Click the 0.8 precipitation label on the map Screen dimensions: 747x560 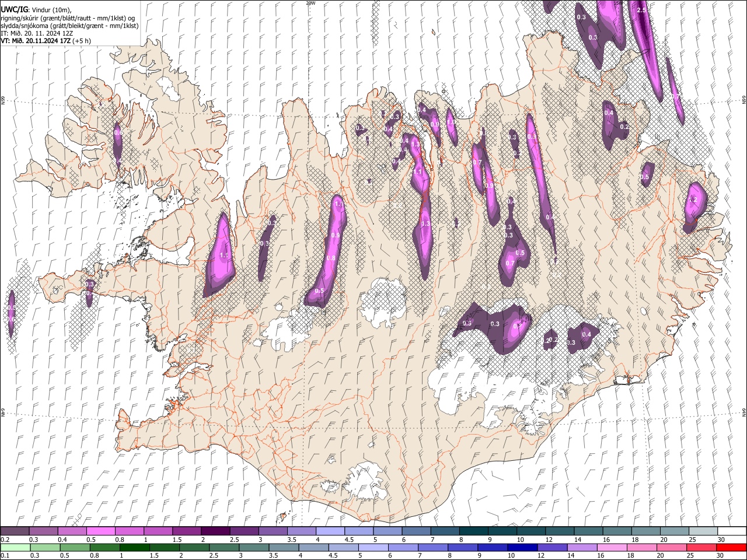tap(331, 258)
